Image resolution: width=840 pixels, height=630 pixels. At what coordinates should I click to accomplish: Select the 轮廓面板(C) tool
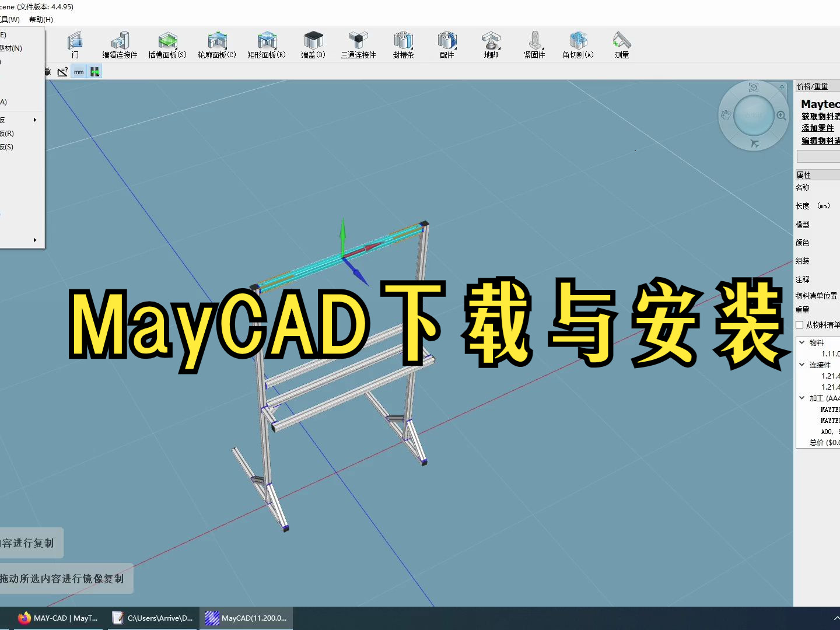click(x=217, y=45)
